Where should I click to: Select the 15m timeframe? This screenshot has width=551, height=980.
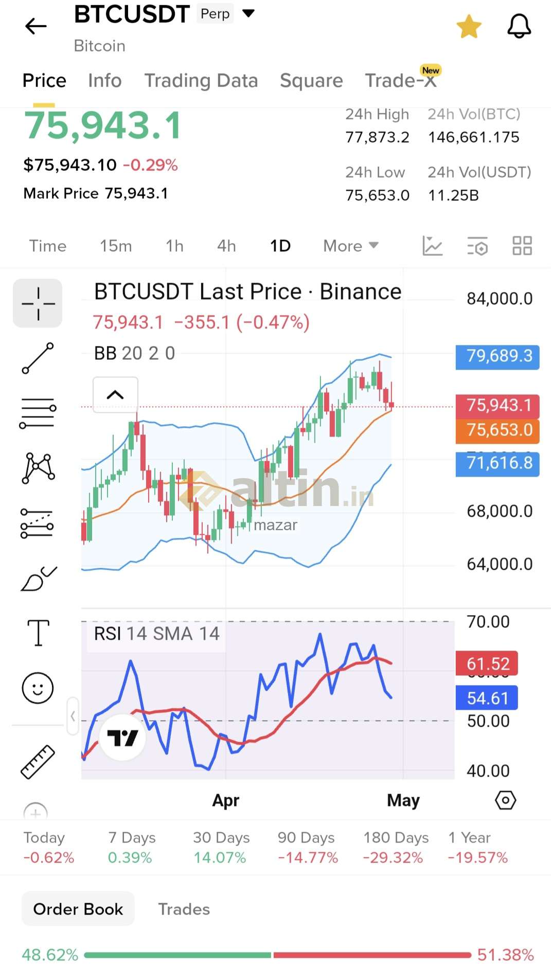coord(116,246)
